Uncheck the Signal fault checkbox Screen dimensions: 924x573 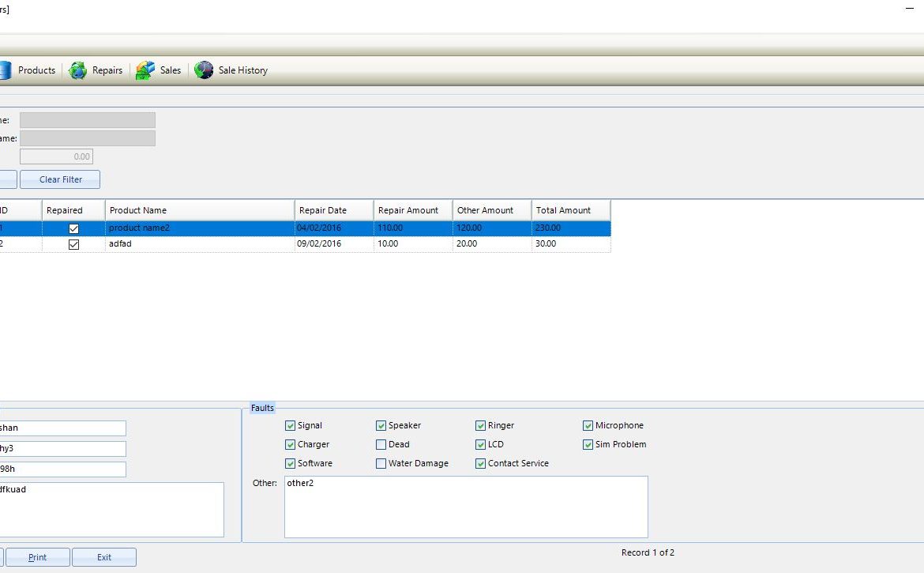pos(291,426)
